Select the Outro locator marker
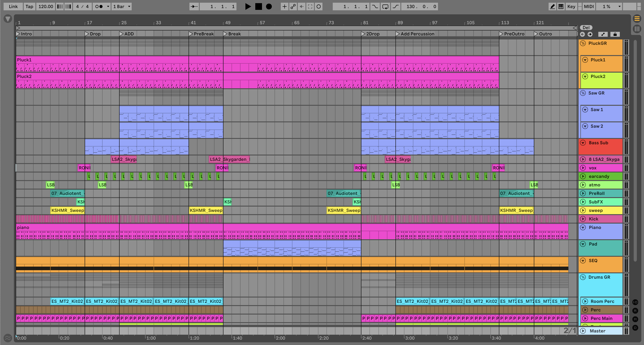 536,34
